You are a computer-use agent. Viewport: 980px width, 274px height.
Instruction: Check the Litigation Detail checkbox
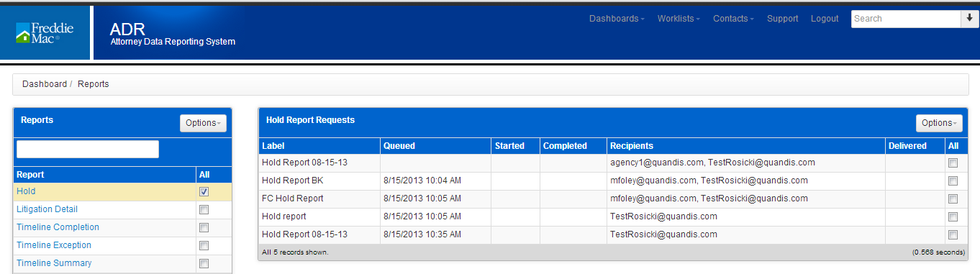tap(204, 210)
